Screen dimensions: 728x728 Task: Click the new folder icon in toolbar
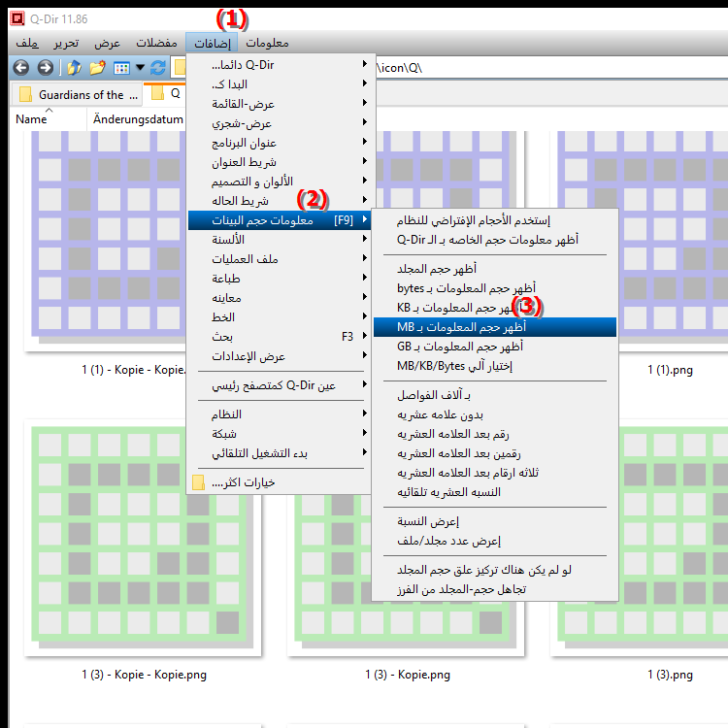(x=97, y=68)
